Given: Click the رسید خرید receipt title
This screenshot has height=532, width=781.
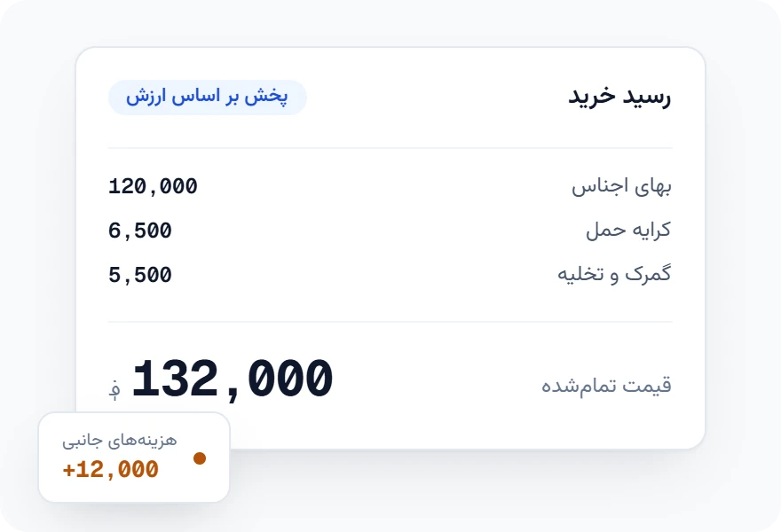Looking at the screenshot, I should point(619,96).
